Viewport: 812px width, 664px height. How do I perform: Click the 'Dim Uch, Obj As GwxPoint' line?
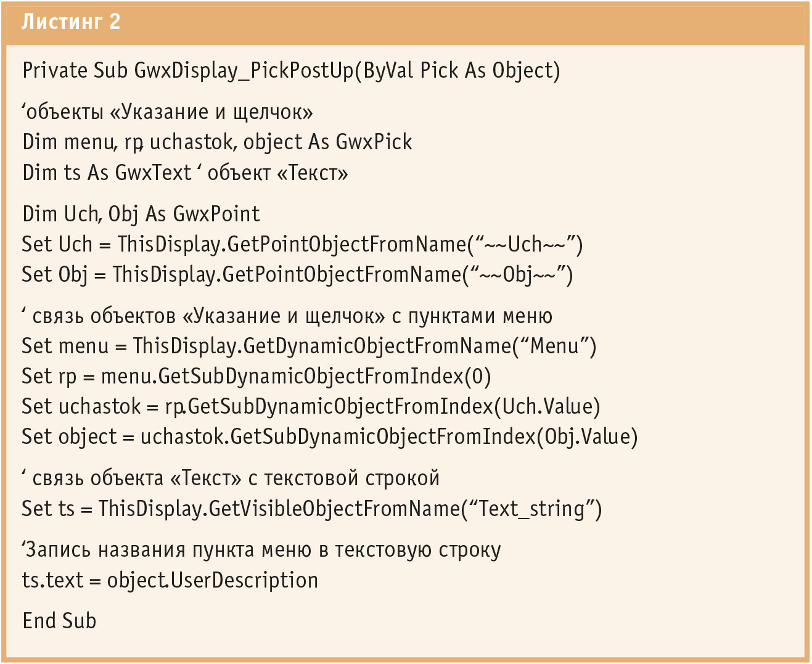[x=141, y=214]
